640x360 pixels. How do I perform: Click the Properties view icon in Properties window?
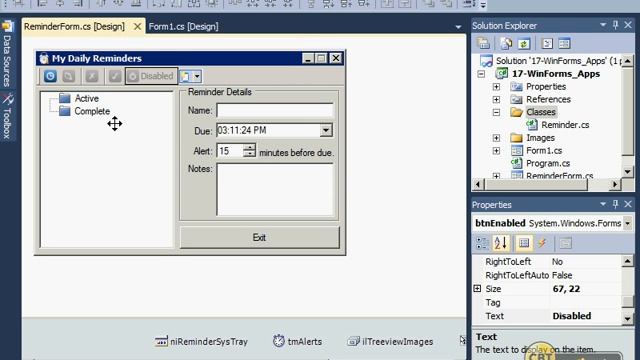[524, 243]
